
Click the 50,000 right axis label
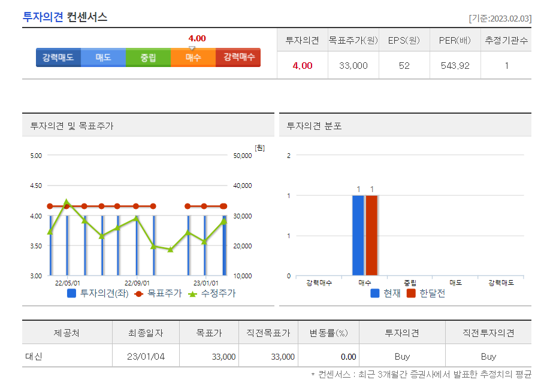pyautogui.click(x=243, y=156)
